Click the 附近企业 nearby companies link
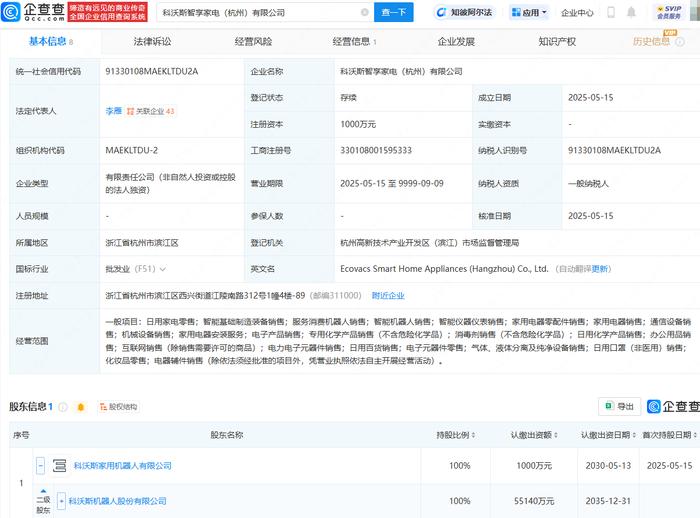Screen dimensions: 700x518 [388, 296]
